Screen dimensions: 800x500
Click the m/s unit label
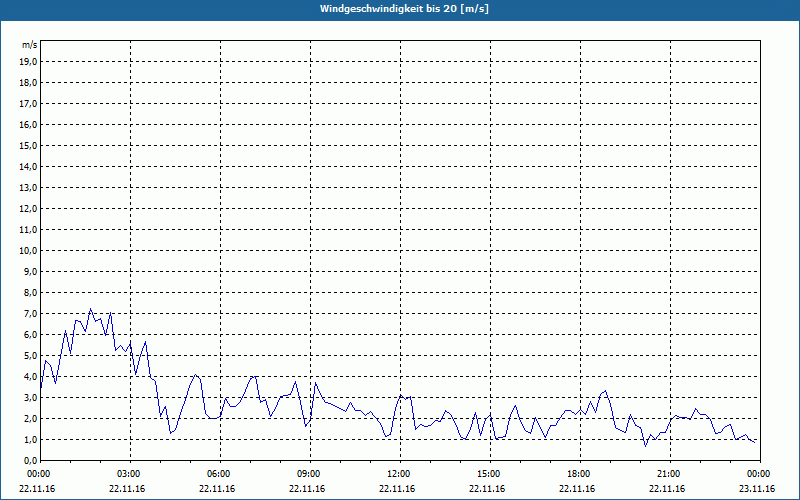click(x=30, y=45)
